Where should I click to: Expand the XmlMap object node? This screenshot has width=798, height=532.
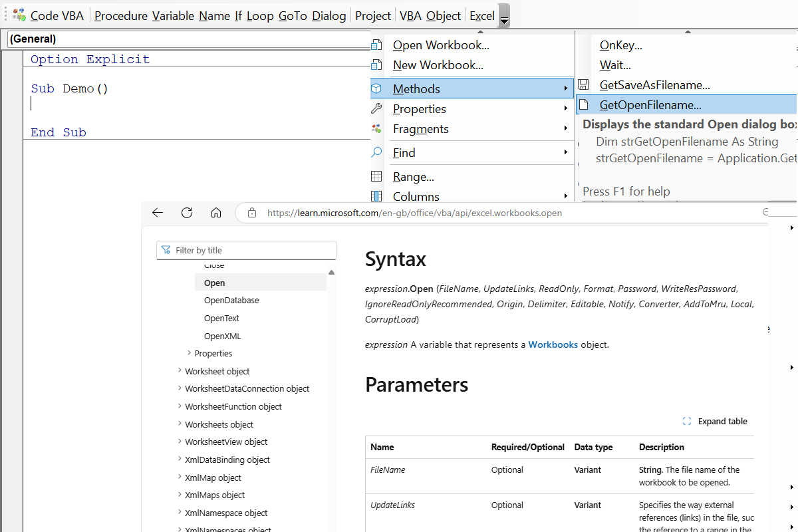(180, 477)
